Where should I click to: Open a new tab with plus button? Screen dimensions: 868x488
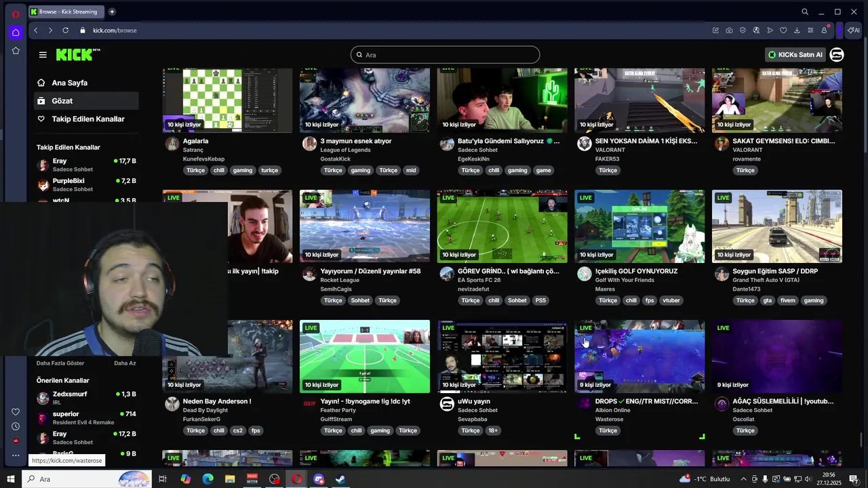(112, 12)
